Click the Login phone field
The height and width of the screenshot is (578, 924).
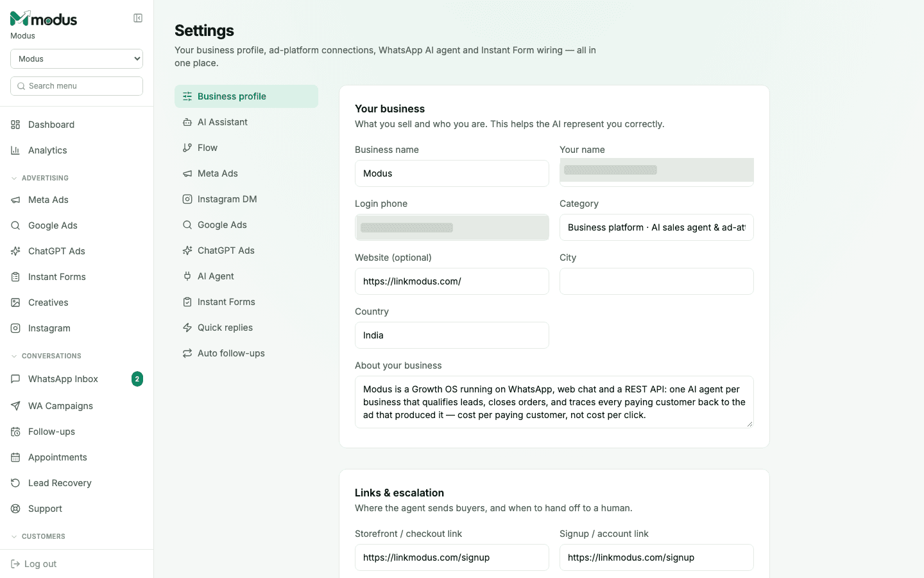[452, 227]
